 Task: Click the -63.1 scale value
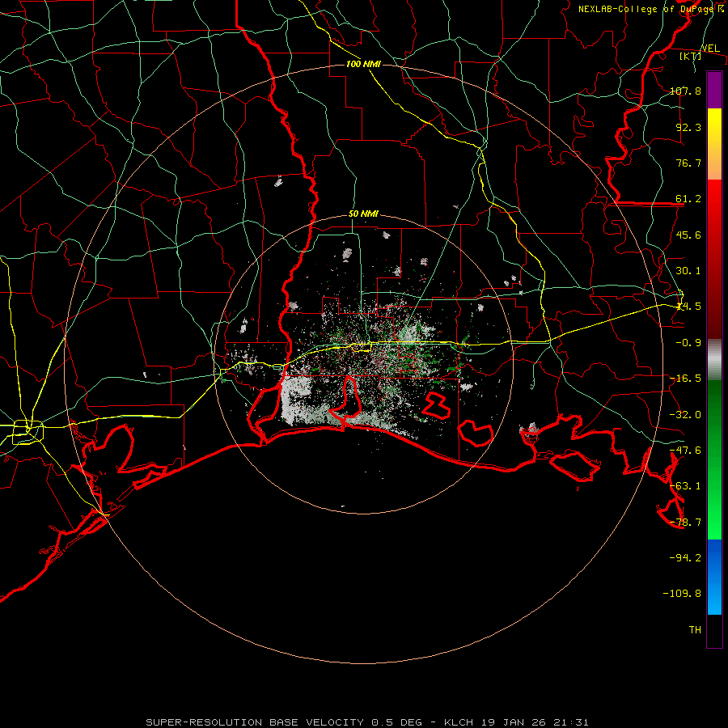pos(685,486)
